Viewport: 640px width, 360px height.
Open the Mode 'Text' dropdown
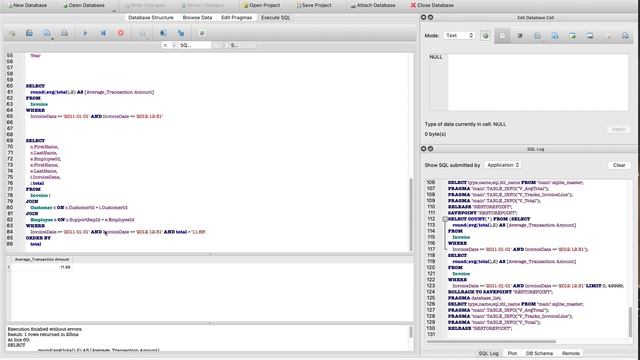pos(459,36)
